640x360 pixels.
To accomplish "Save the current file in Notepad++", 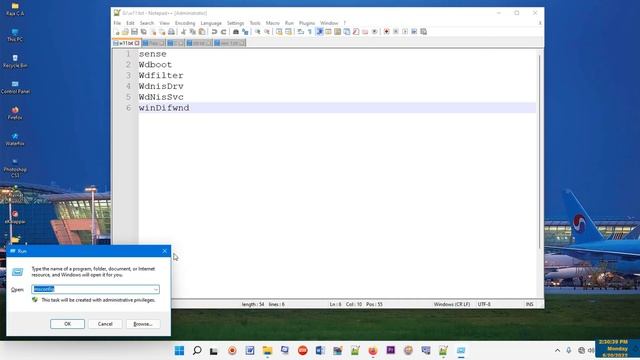I will 134,32.
